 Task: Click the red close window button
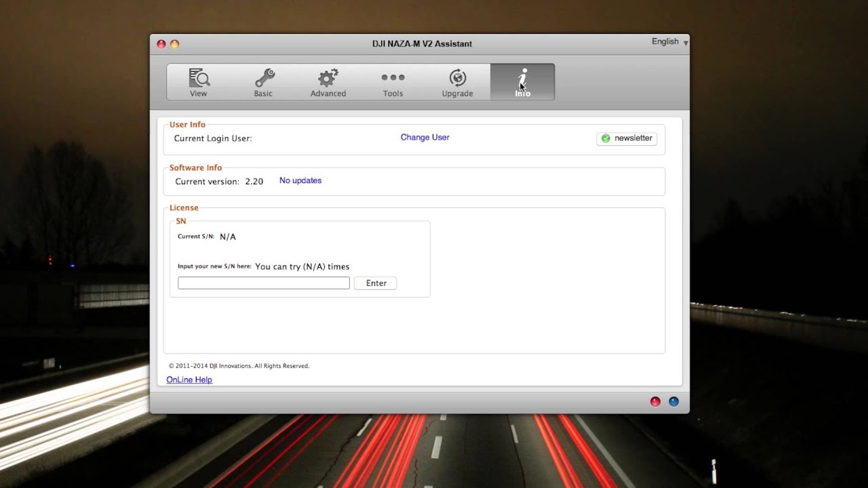(x=161, y=44)
